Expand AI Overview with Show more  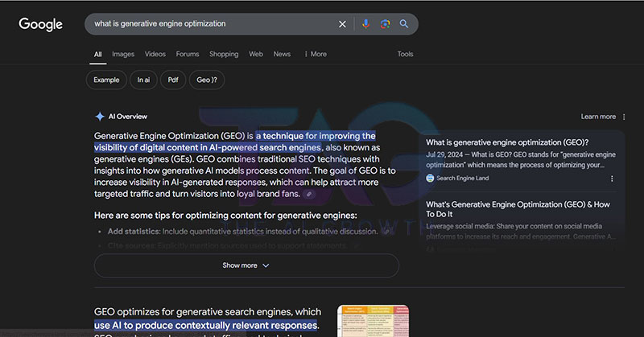[246, 265]
